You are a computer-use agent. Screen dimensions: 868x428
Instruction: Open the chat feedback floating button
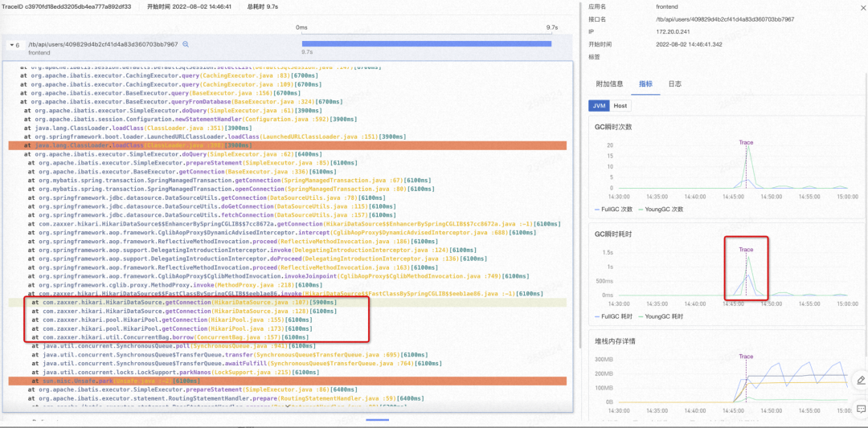coord(860,409)
